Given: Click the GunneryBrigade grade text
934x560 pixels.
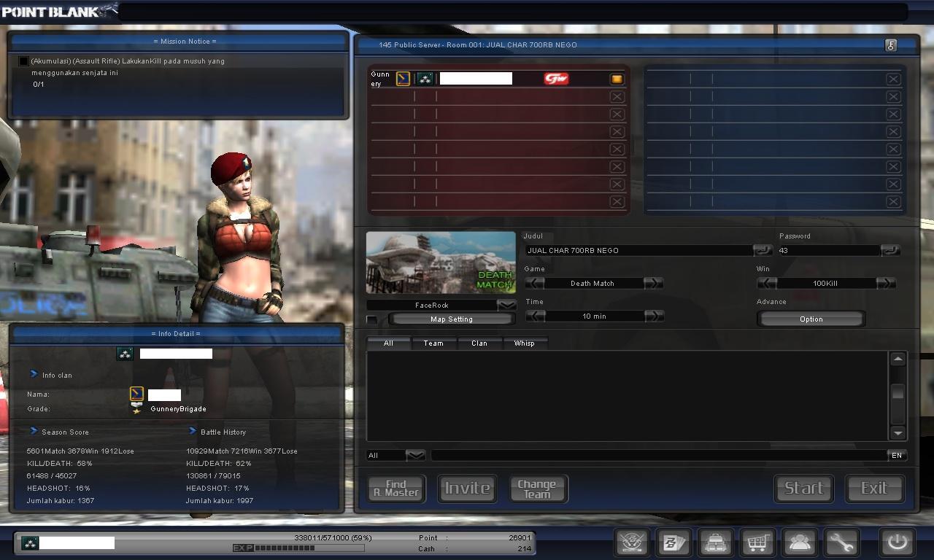Looking at the screenshot, I should [x=179, y=409].
